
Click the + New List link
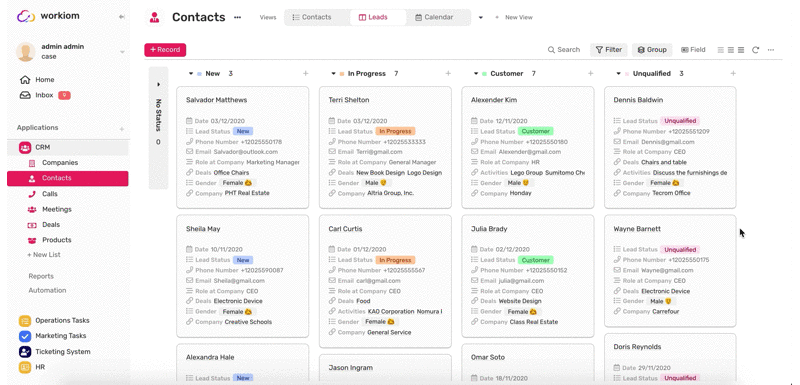(x=44, y=255)
